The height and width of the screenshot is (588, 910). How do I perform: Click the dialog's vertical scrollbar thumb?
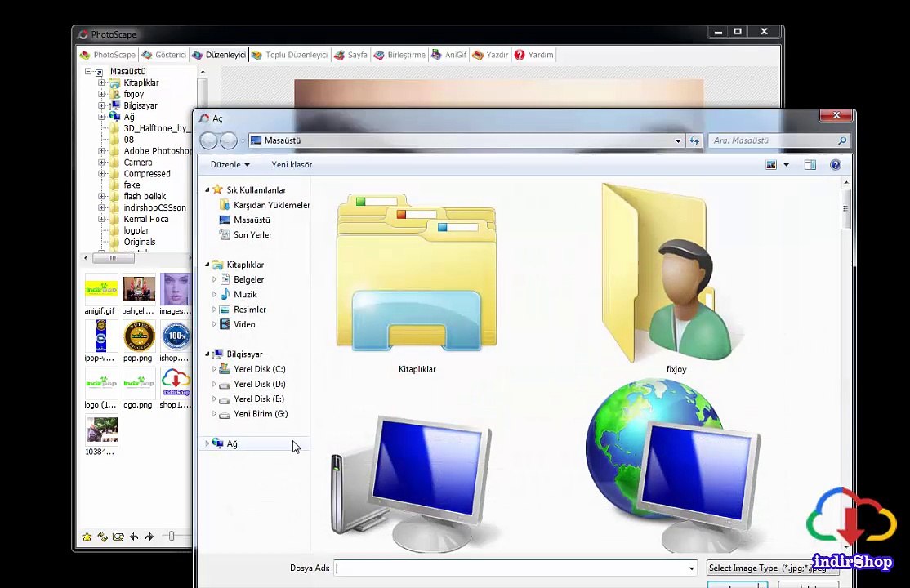tap(845, 208)
